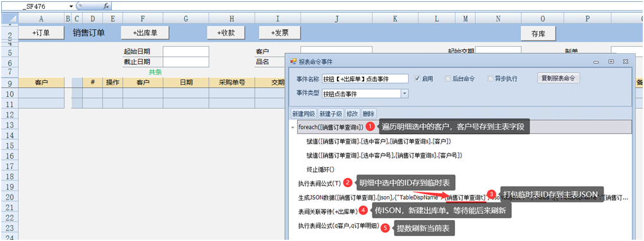
Task: Click 新建子级 in the command toolbar
Action: (330, 113)
